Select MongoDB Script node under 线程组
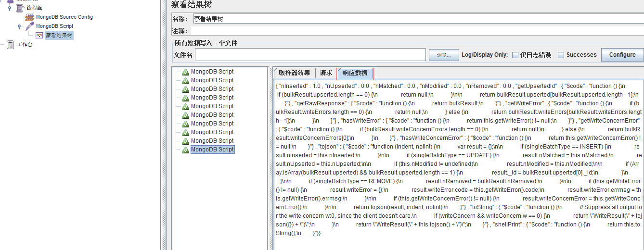This screenshot has width=644, height=250. (54, 26)
